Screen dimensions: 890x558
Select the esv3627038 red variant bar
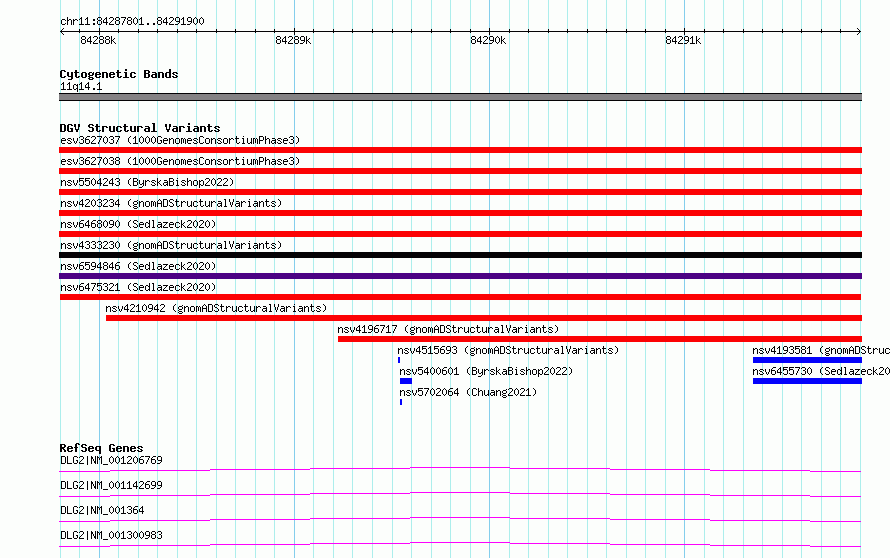click(460, 171)
